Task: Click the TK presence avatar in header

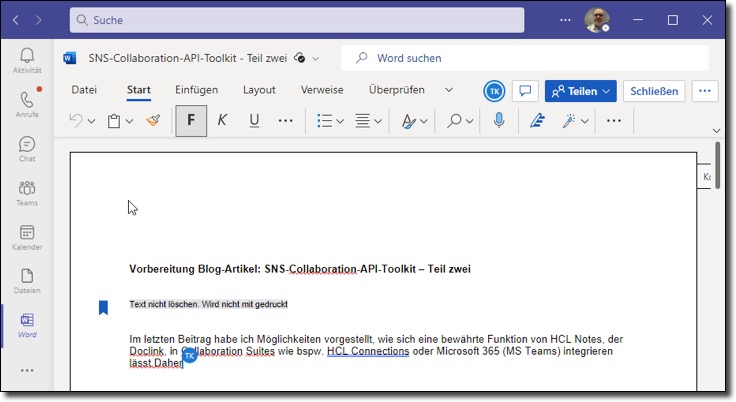Action: [x=494, y=91]
